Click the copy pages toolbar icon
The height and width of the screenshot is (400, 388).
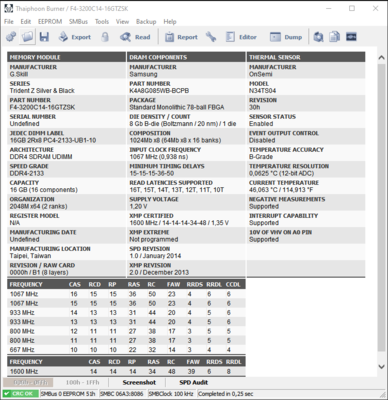point(334,37)
